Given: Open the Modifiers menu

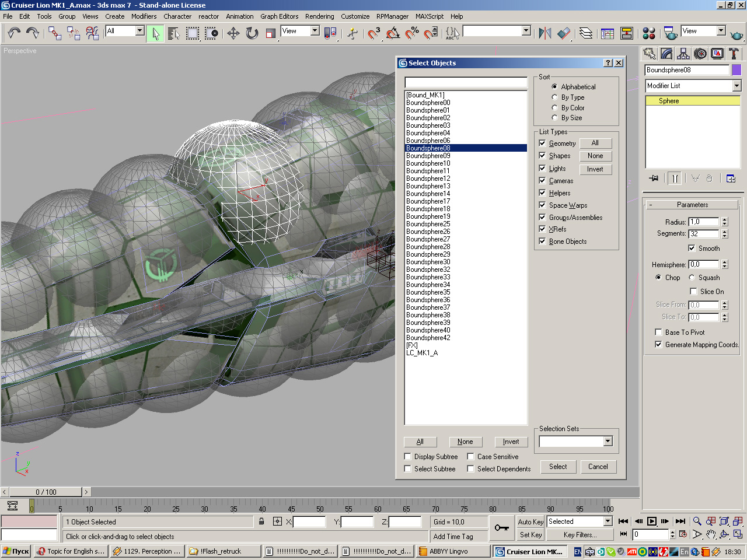Looking at the screenshot, I should click(144, 16).
